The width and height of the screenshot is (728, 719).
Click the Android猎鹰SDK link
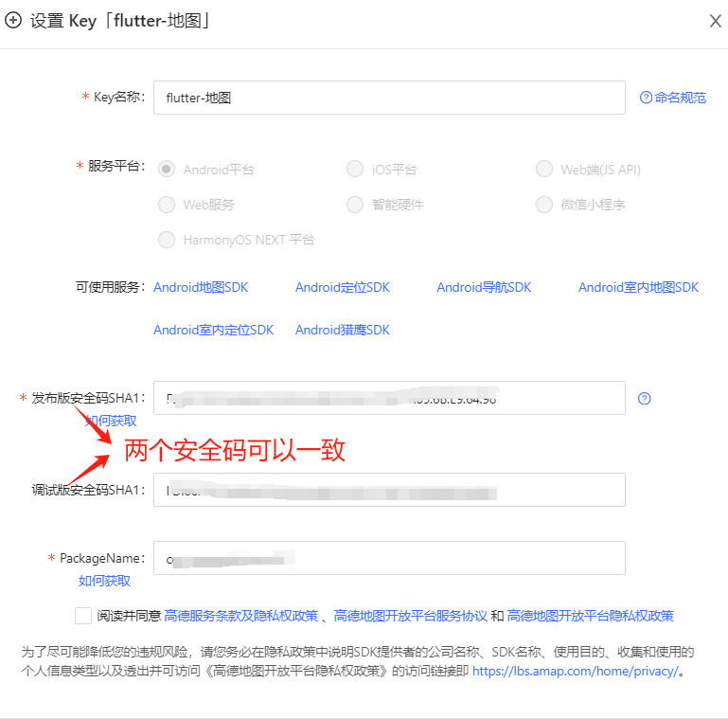tap(343, 330)
